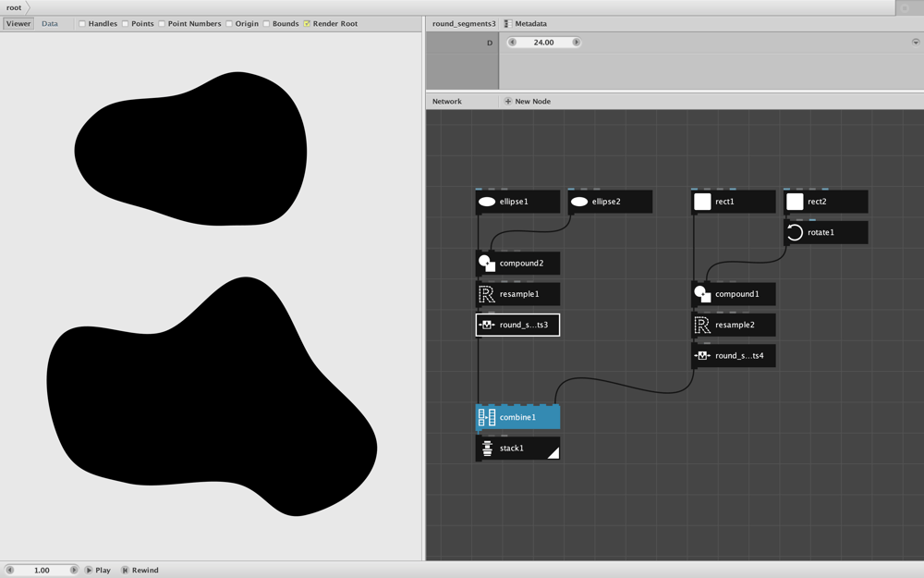The height and width of the screenshot is (578, 924).
Task: Switch to the Data tab
Action: tap(50, 24)
